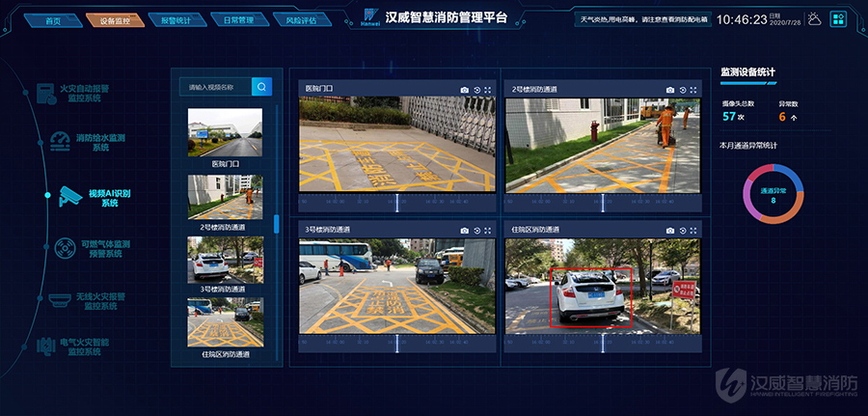Select the 2号楼消防通道 thumbnail in list

(x=226, y=197)
